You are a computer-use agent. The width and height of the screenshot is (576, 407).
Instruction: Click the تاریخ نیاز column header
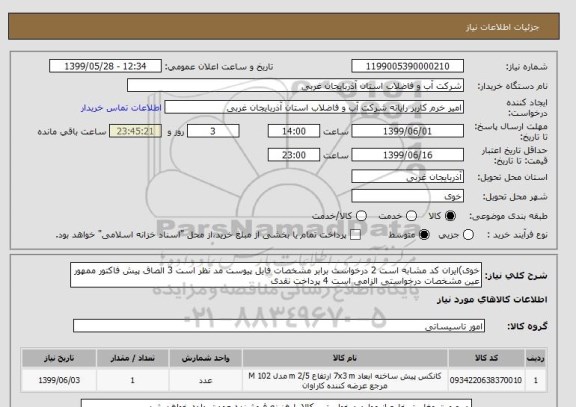pyautogui.click(x=59, y=358)
